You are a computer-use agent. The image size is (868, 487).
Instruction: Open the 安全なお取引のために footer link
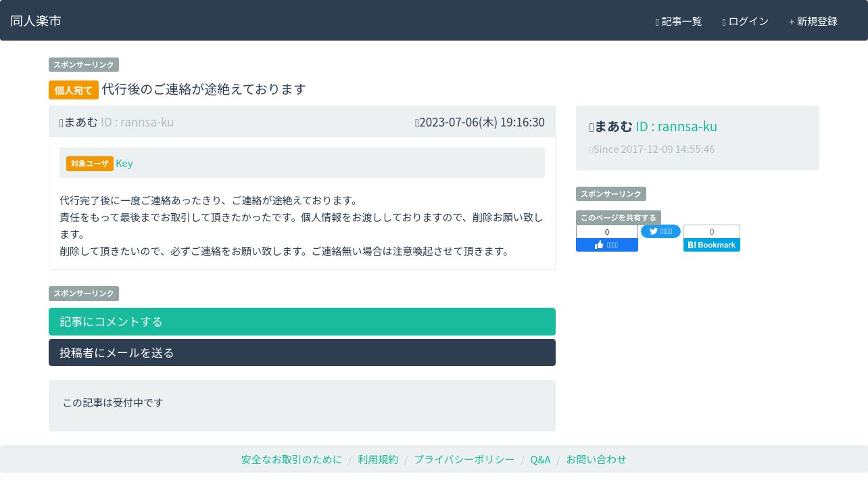pos(292,459)
